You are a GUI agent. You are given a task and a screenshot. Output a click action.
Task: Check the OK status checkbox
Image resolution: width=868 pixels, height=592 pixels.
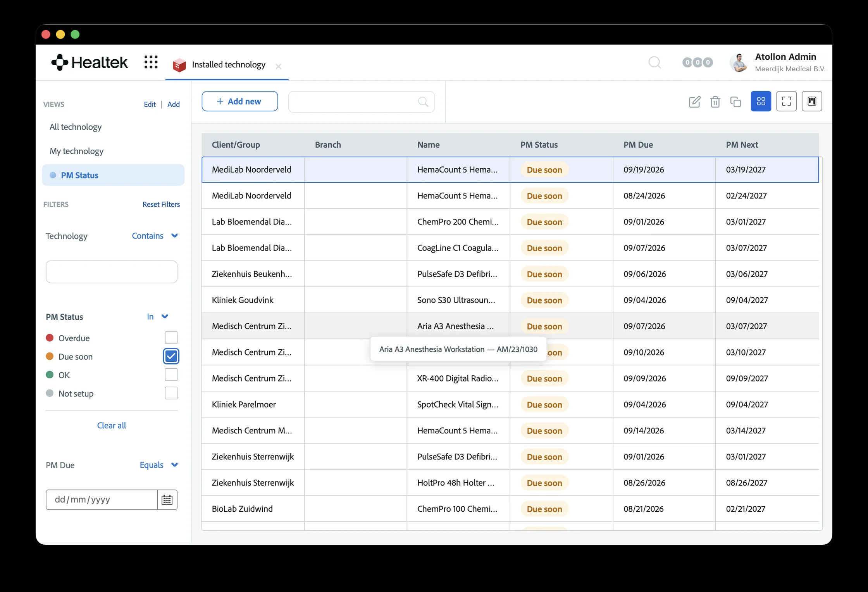pos(171,375)
